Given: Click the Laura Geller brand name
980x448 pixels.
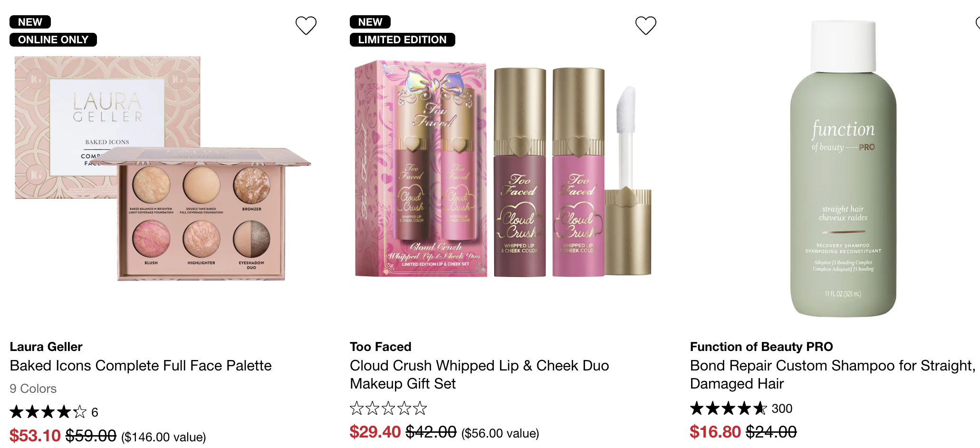Looking at the screenshot, I should pyautogui.click(x=46, y=347).
